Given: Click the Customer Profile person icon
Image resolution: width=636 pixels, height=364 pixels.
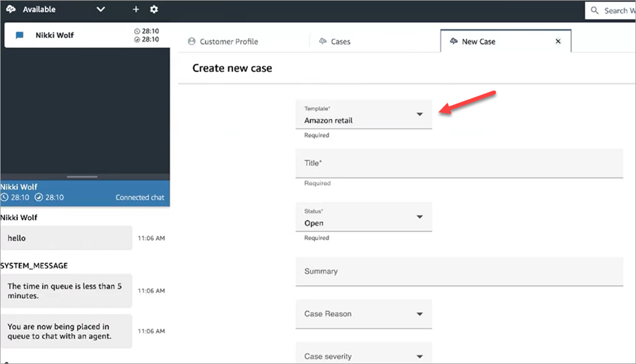Looking at the screenshot, I should pyautogui.click(x=192, y=42).
